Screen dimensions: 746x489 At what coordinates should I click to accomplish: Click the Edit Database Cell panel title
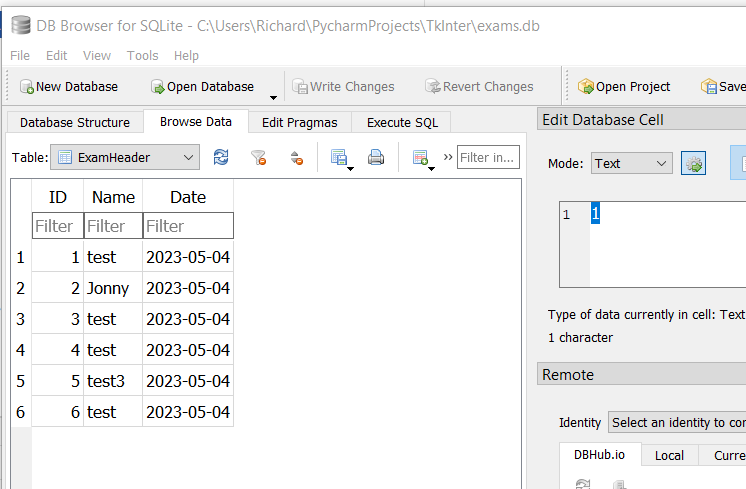pos(603,119)
